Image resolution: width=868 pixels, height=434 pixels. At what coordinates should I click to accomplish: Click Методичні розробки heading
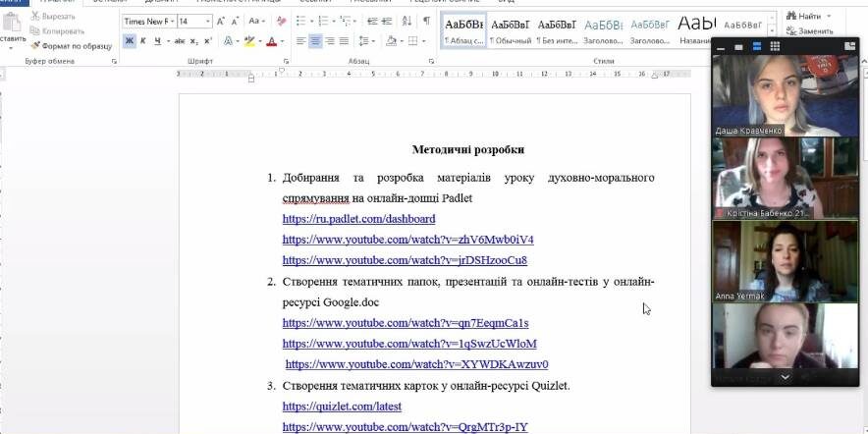coord(467,149)
